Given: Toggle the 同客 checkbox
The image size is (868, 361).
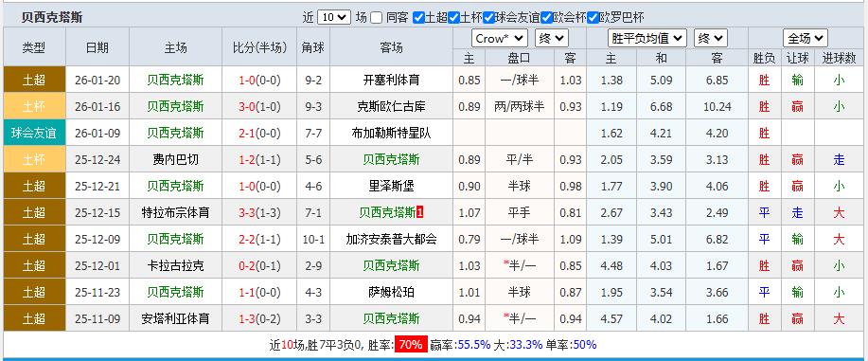Looking at the screenshot, I should [377, 18].
